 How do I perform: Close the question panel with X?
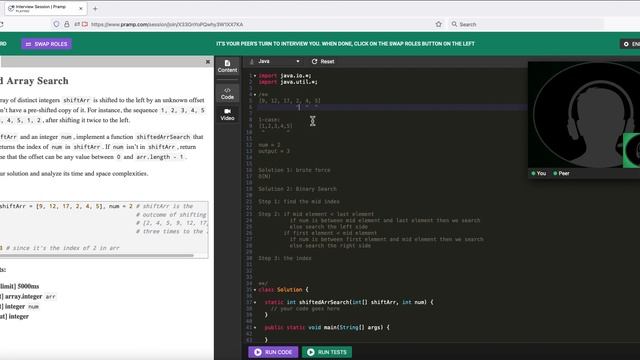pyautogui.click(x=208, y=62)
